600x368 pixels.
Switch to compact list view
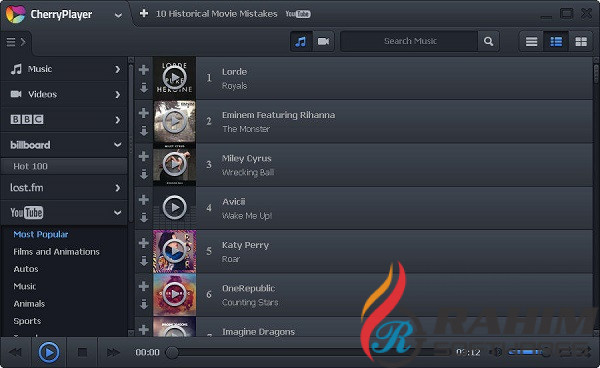531,41
